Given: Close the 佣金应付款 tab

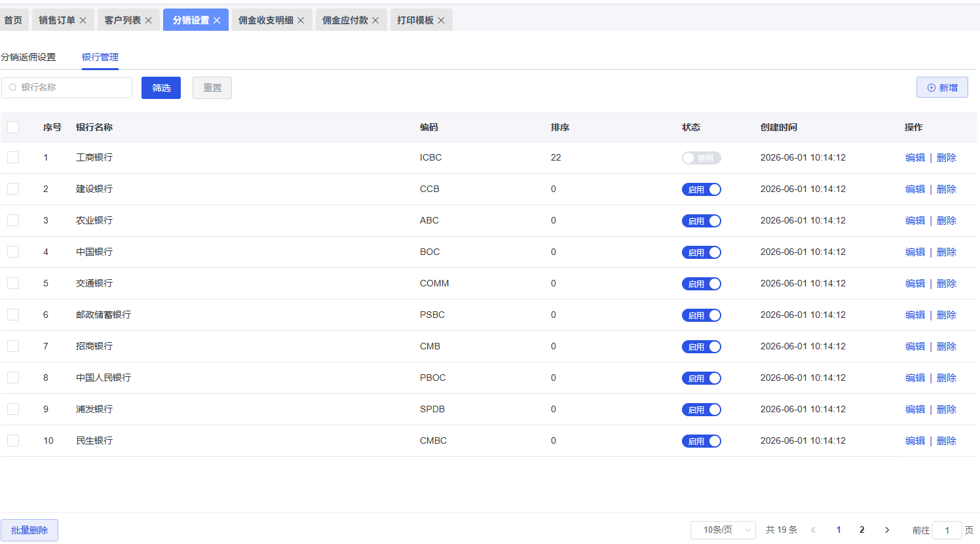Looking at the screenshot, I should pyautogui.click(x=375, y=20).
